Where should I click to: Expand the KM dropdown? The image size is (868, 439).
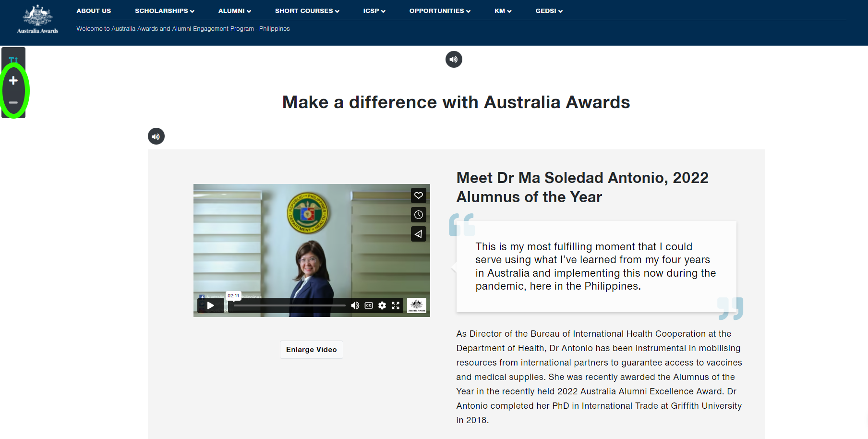point(503,11)
